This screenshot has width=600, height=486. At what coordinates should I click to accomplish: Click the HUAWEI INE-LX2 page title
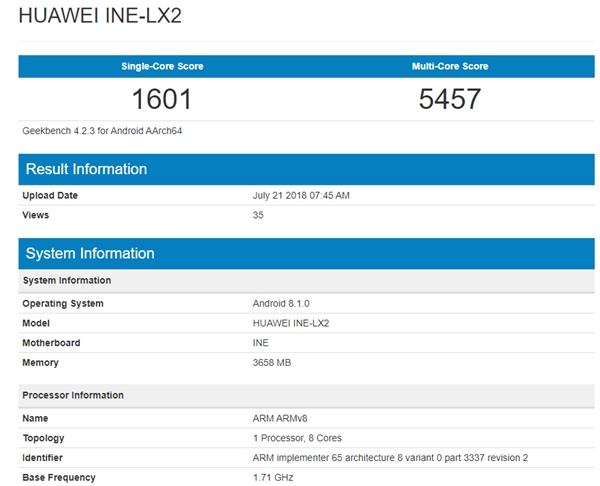point(101,17)
